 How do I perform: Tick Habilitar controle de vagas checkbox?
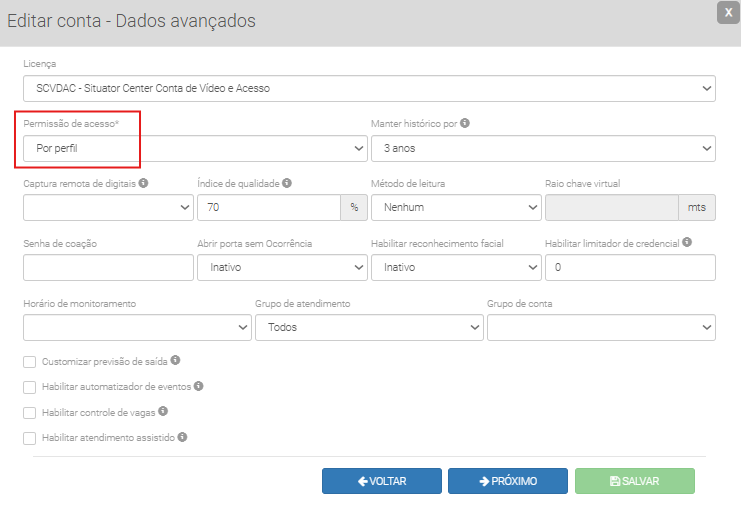pos(29,412)
